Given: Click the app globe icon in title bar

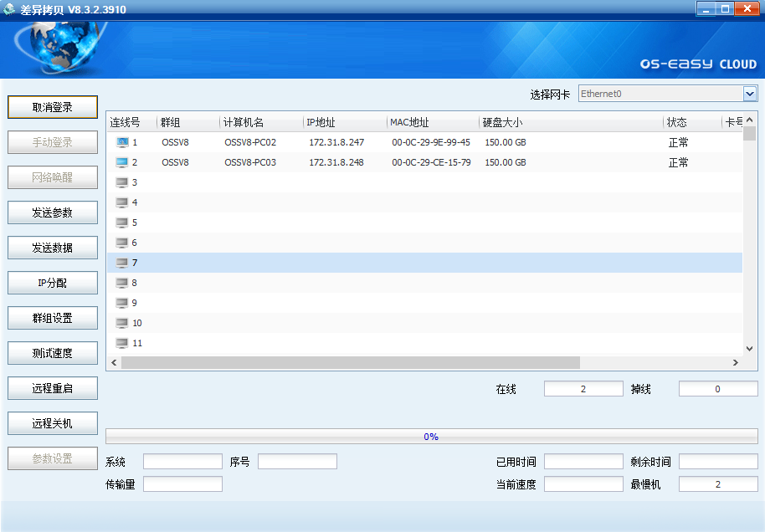Looking at the screenshot, I should 10,9.
